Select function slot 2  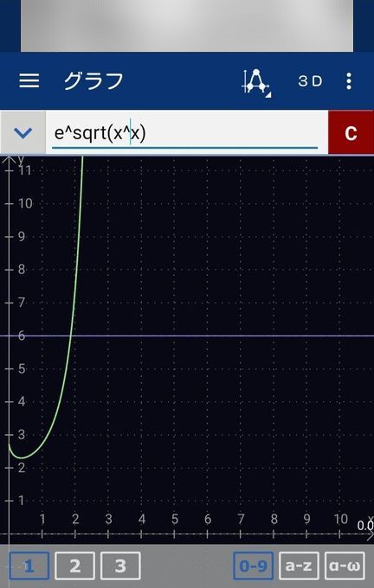(74, 566)
